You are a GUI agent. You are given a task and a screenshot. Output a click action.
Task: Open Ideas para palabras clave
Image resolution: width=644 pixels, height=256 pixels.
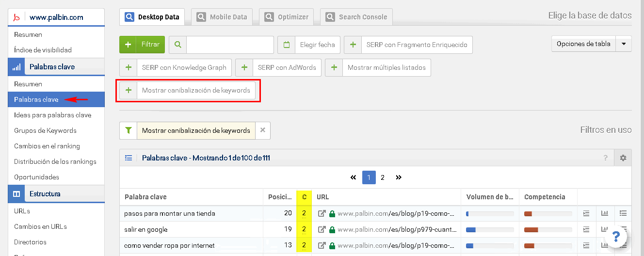click(x=53, y=115)
